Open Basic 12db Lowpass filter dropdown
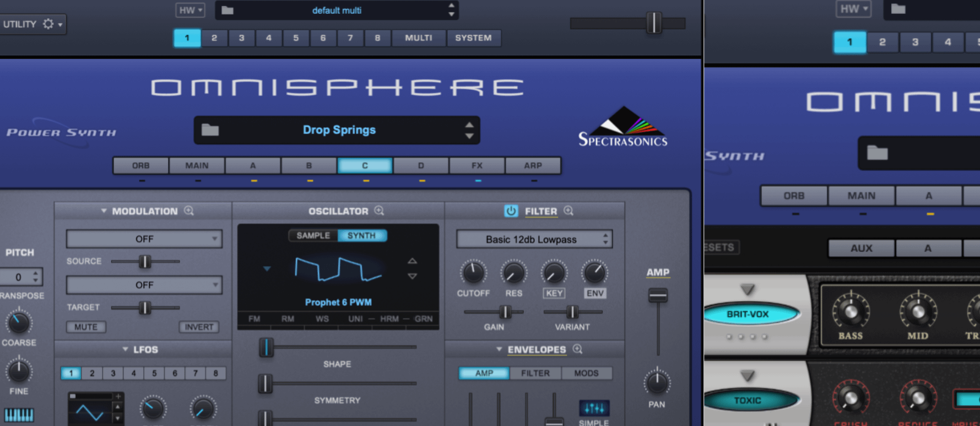Image resolution: width=980 pixels, height=426 pixels. [x=534, y=239]
